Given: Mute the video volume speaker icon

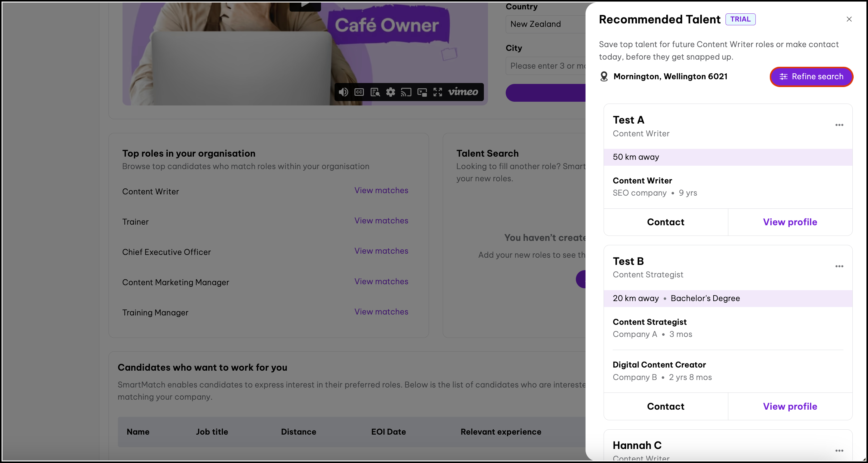Looking at the screenshot, I should (343, 92).
